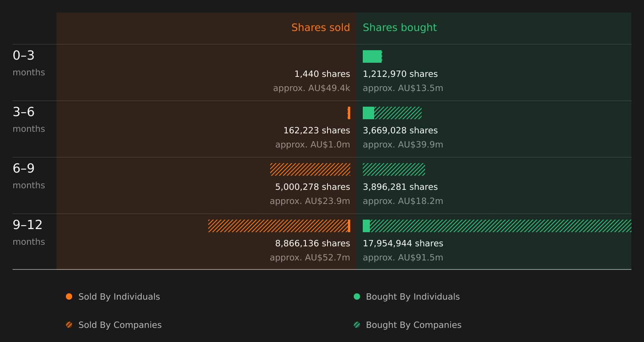Click the hatched green companies bar for 3–6 months
This screenshot has height=342, width=644.
(398, 113)
